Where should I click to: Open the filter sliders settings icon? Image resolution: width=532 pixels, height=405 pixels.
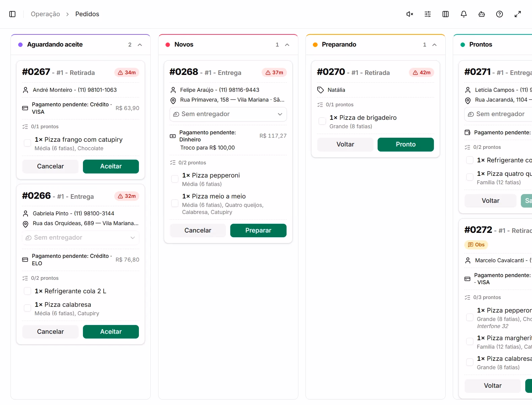click(x=427, y=14)
